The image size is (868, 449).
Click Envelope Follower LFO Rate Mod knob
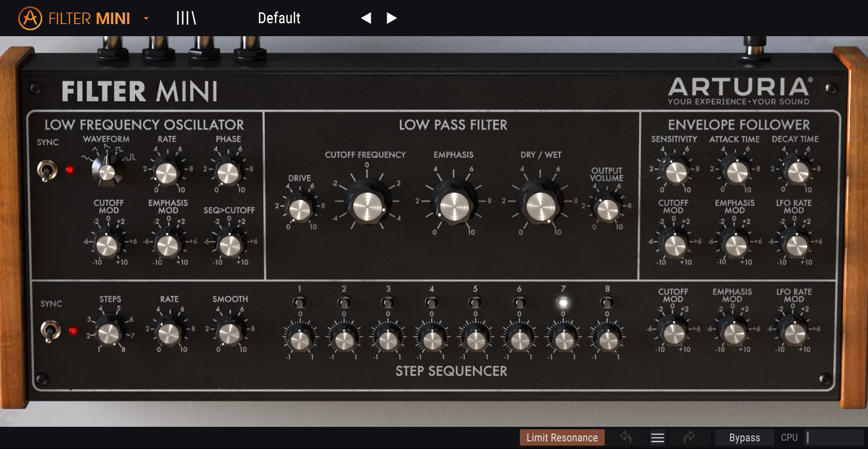tap(796, 245)
